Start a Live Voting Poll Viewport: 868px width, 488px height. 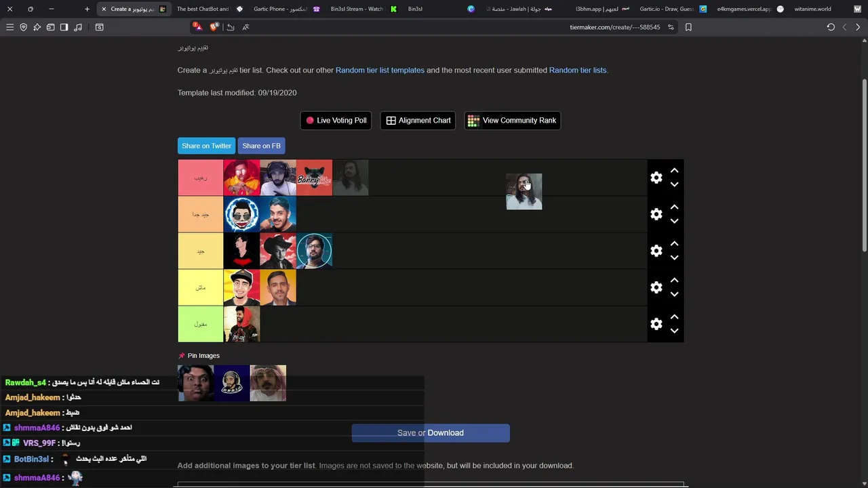pyautogui.click(x=336, y=121)
